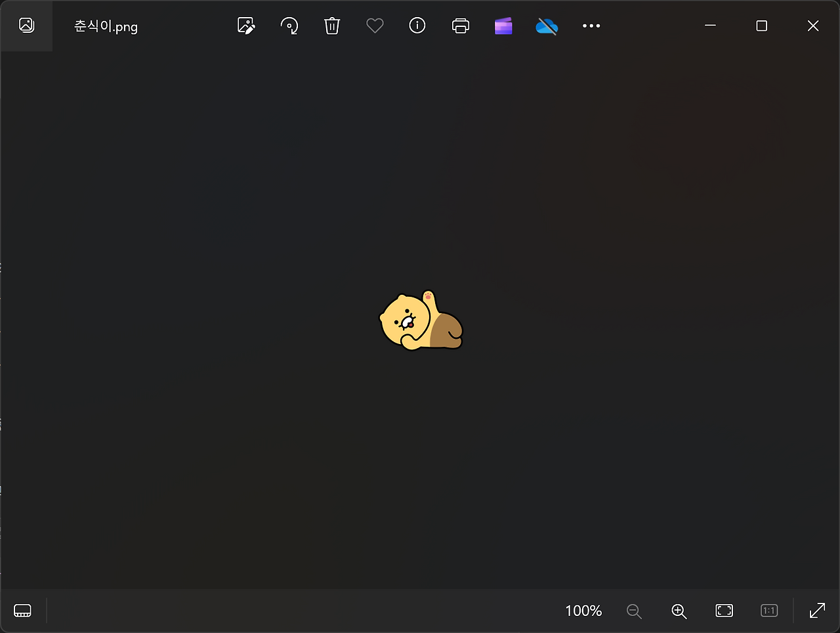This screenshot has height=633, width=840.
Task: Toggle the heart favorite icon
Action: click(375, 26)
